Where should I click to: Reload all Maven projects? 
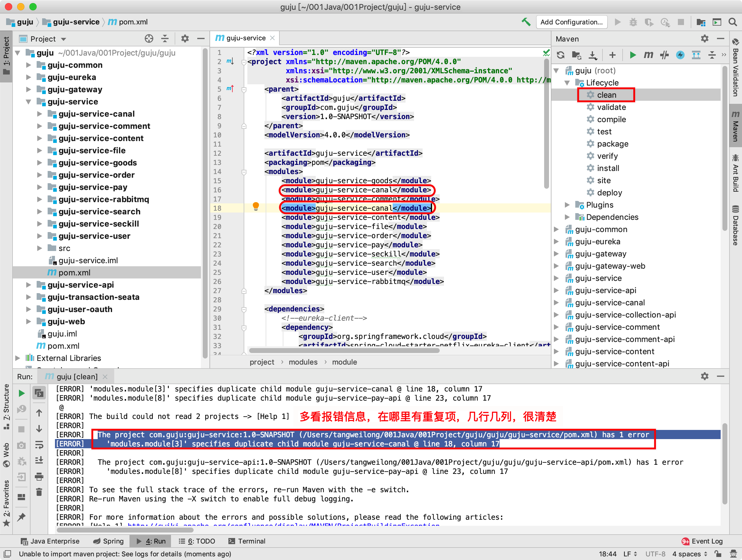pos(561,55)
